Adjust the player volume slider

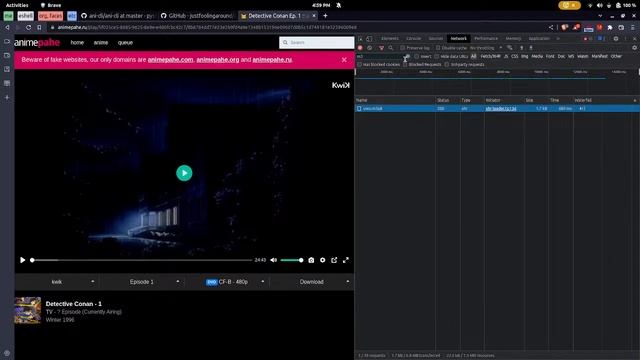click(x=291, y=260)
